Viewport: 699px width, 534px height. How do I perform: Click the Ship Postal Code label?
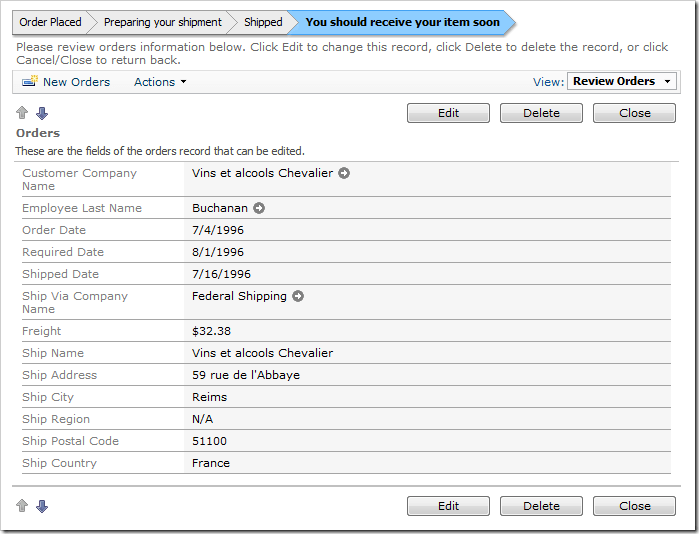coord(70,441)
